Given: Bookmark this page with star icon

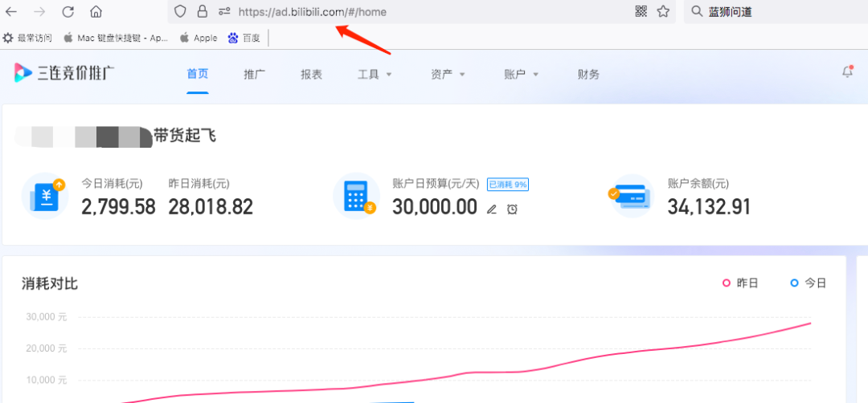Looking at the screenshot, I should [663, 11].
